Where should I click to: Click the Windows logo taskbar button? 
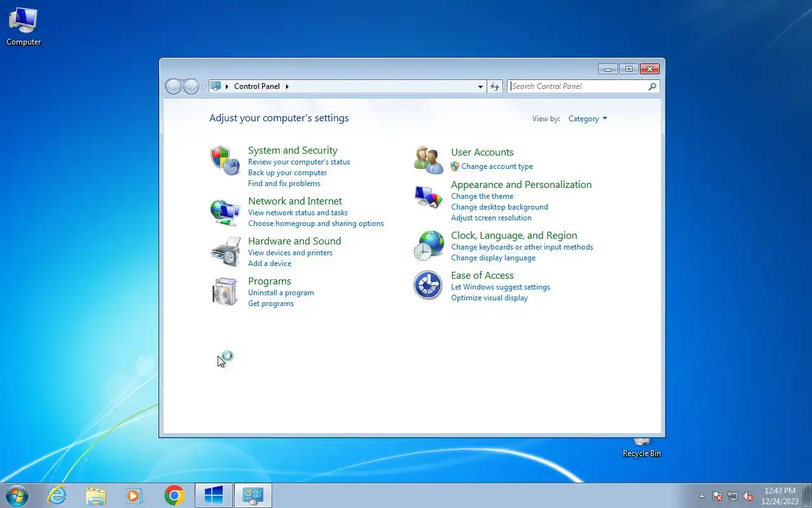pos(214,495)
